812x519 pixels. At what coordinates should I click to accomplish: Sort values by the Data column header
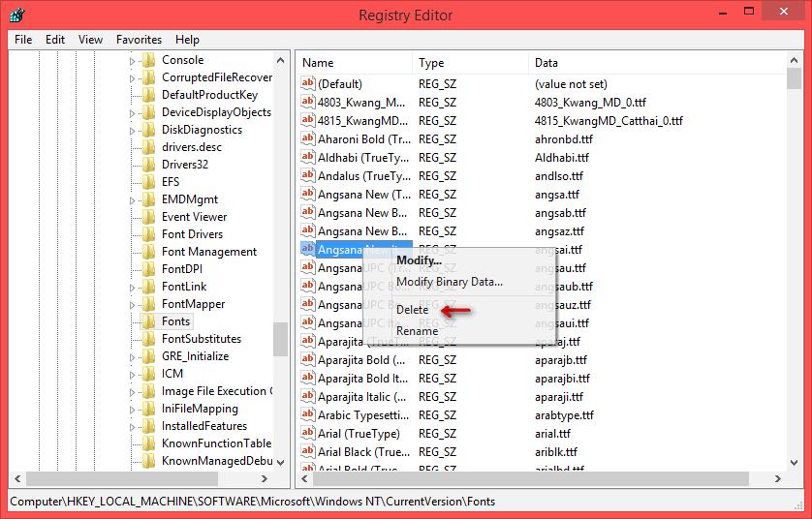pos(657,63)
